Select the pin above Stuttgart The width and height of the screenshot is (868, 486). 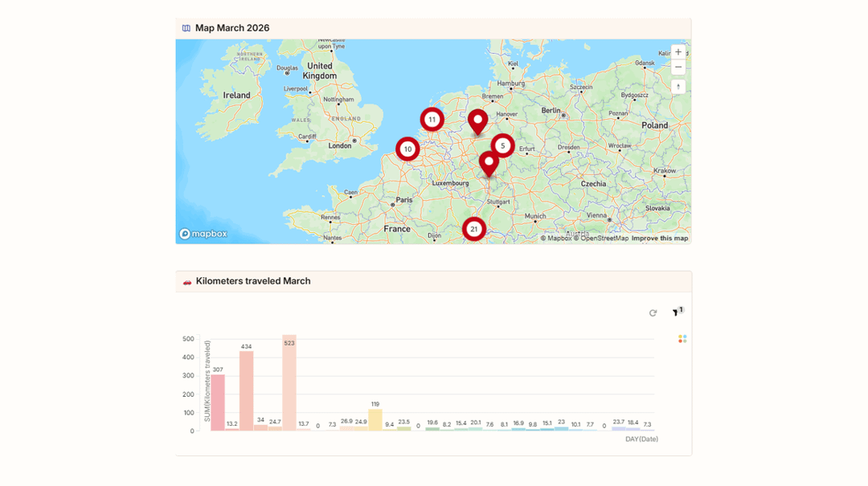point(488,163)
